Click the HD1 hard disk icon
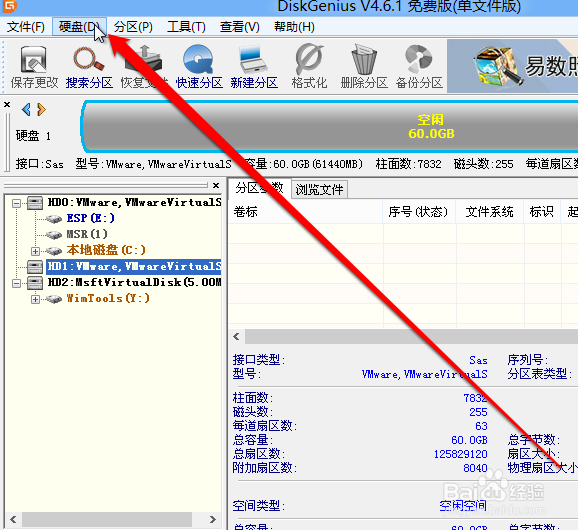The height and width of the screenshot is (530, 578). point(35,267)
